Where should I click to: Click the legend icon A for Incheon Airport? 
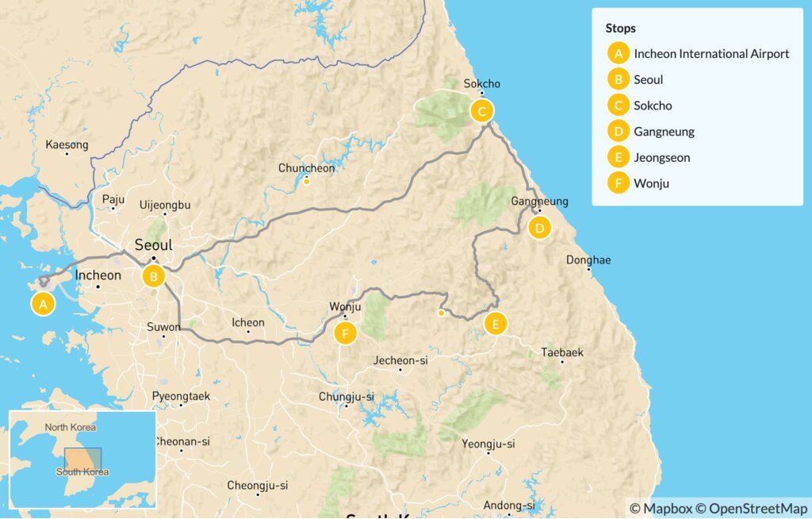coord(618,54)
